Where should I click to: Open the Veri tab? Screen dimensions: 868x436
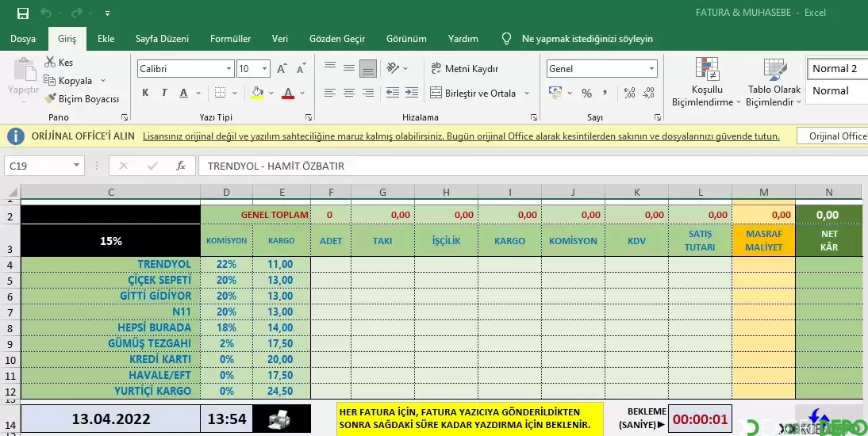pos(279,39)
